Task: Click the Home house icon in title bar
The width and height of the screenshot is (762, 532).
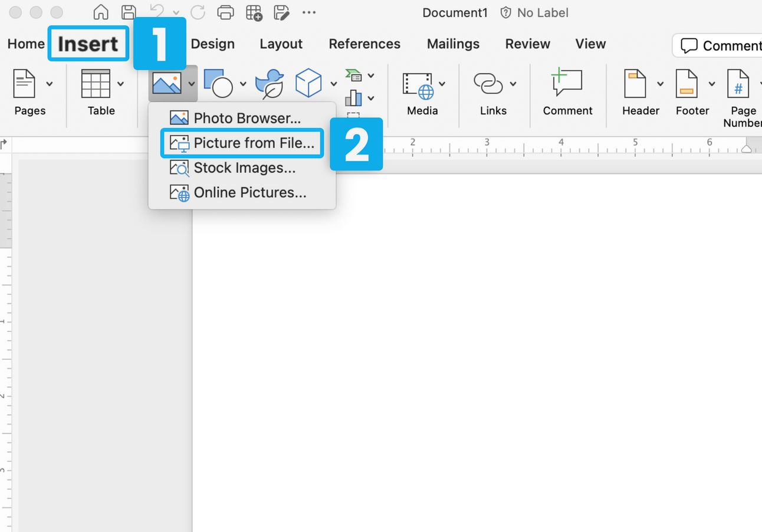Action: point(101,12)
